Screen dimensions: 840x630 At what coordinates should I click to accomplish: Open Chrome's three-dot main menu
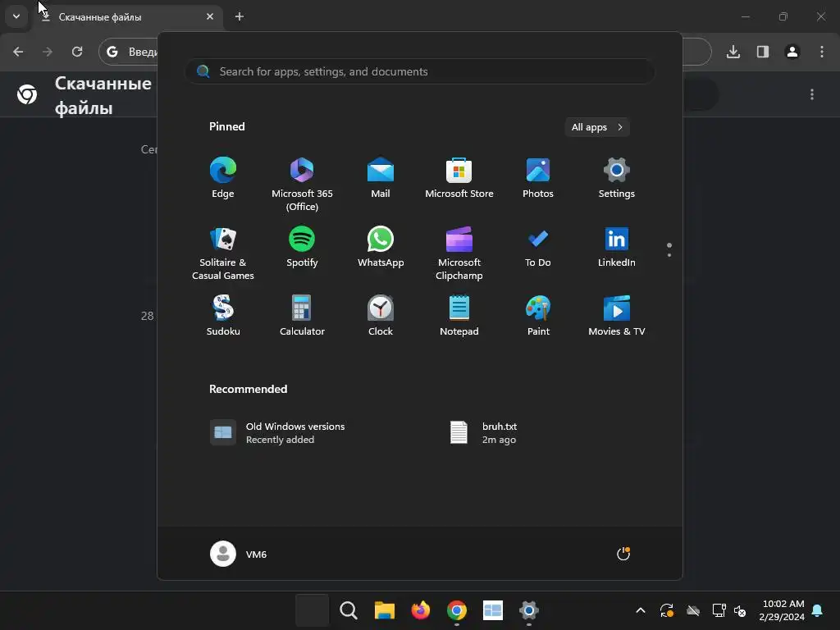(x=822, y=52)
